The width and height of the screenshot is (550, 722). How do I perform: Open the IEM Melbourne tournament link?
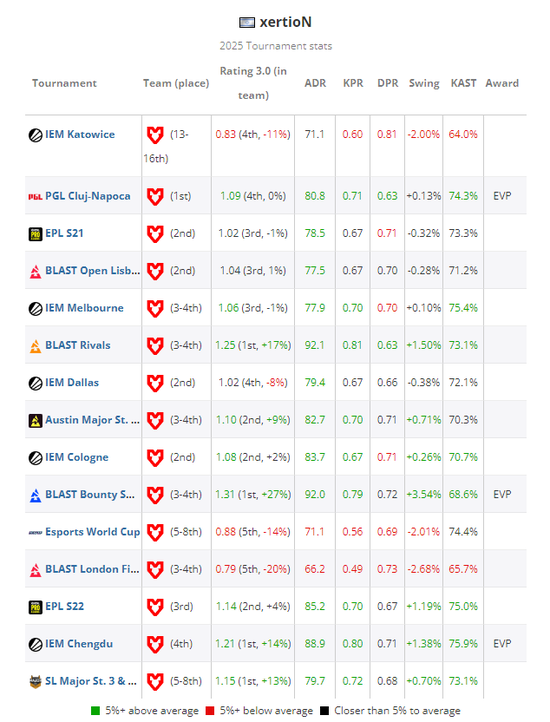click(x=84, y=308)
